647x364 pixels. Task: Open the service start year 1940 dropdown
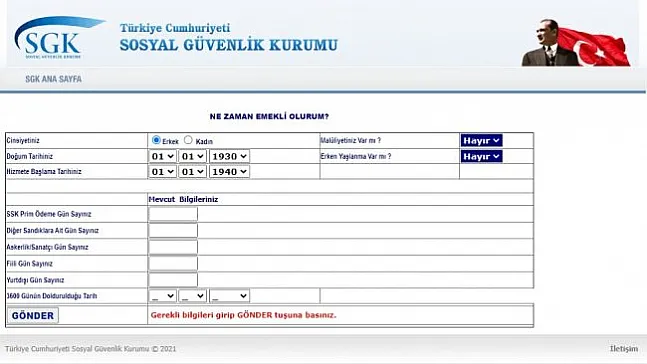[x=229, y=172]
